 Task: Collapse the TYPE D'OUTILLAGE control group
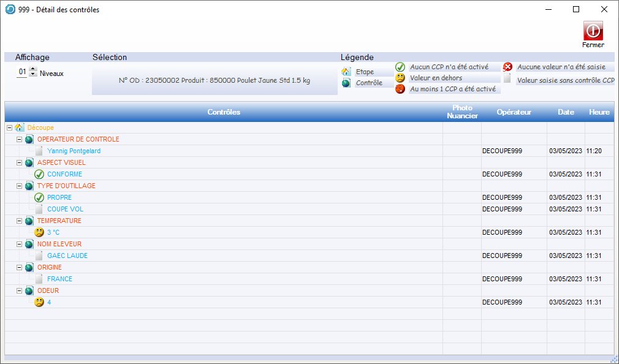(20, 186)
